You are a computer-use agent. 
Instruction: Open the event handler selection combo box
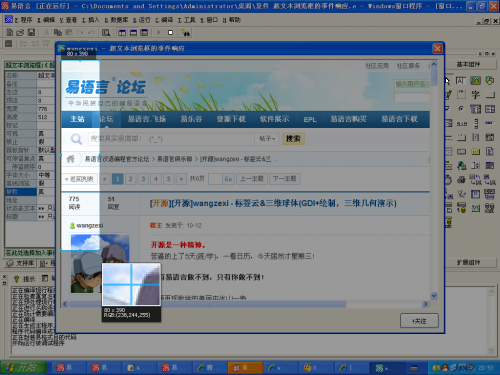click(30, 253)
